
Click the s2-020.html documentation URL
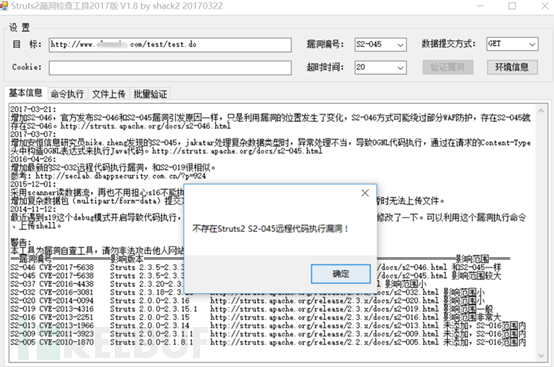(324, 301)
